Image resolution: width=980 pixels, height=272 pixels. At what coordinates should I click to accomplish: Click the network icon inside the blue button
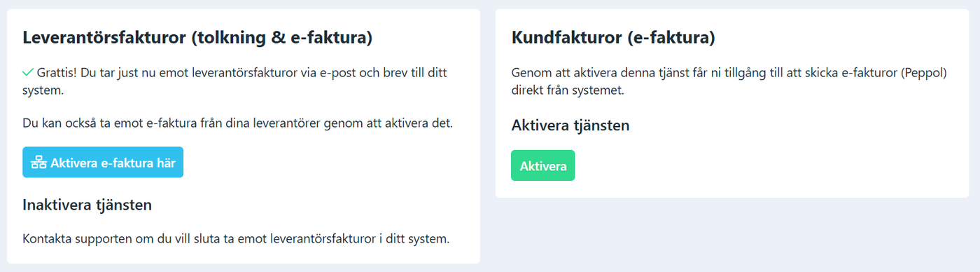[x=39, y=163]
